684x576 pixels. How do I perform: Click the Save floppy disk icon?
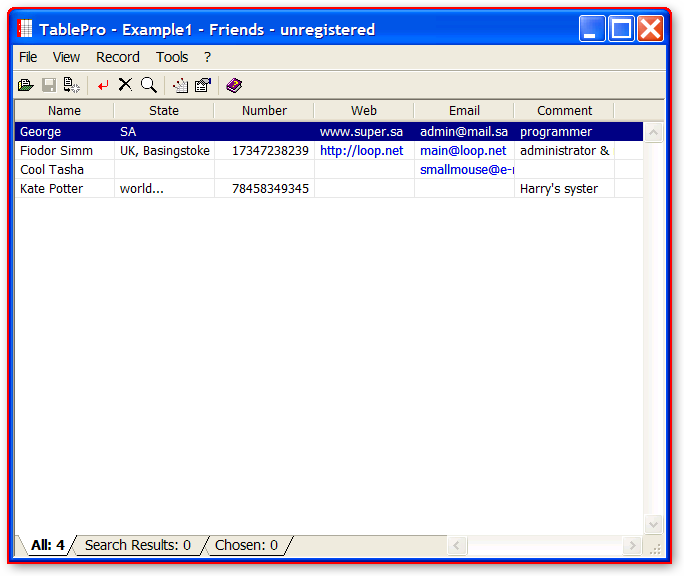pyautogui.click(x=48, y=86)
